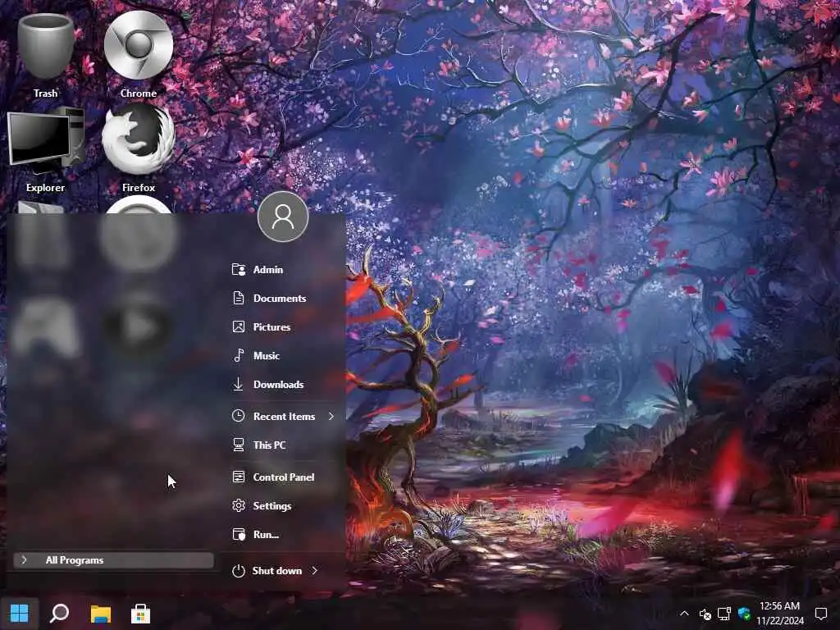Open This PC from start menu
840x630 pixels.
283,445
